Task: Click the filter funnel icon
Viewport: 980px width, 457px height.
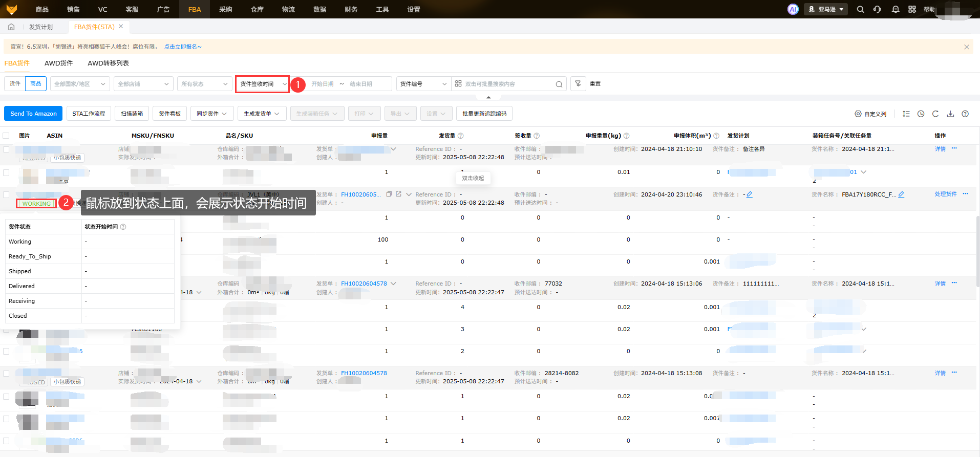Action: pyautogui.click(x=578, y=84)
